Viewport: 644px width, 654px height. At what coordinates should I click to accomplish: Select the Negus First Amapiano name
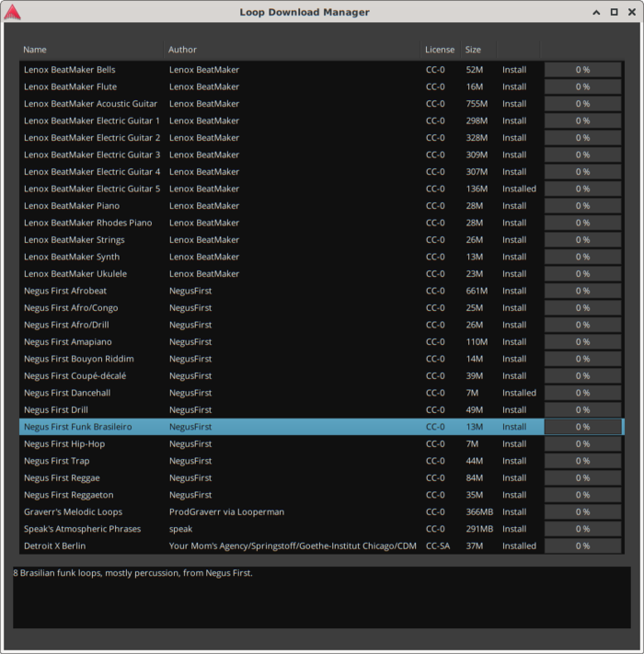tap(67, 342)
